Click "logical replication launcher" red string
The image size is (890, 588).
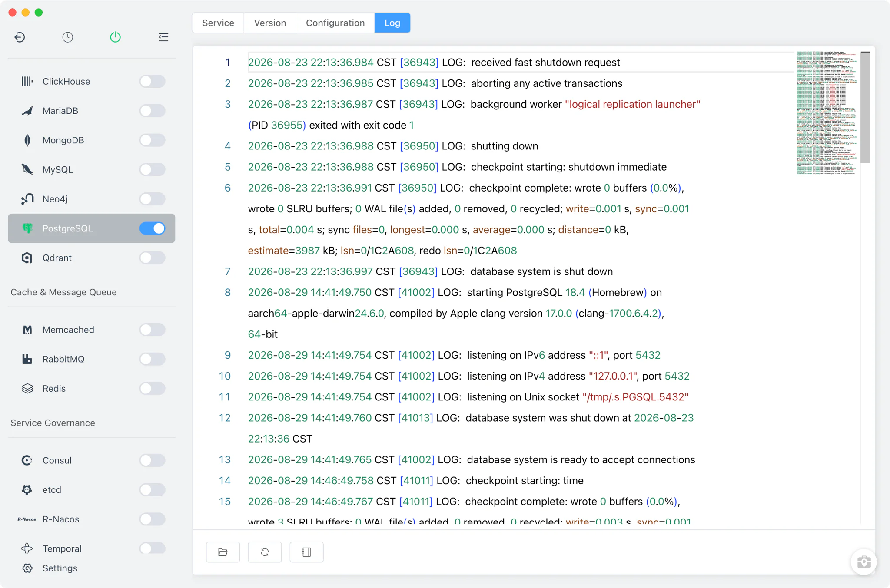tap(632, 104)
